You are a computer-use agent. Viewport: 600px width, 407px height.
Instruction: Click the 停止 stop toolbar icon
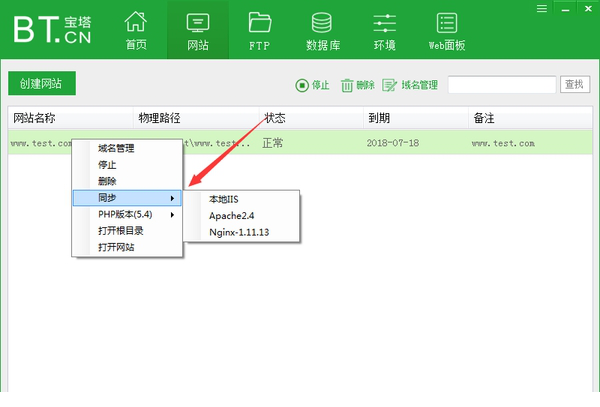click(313, 86)
